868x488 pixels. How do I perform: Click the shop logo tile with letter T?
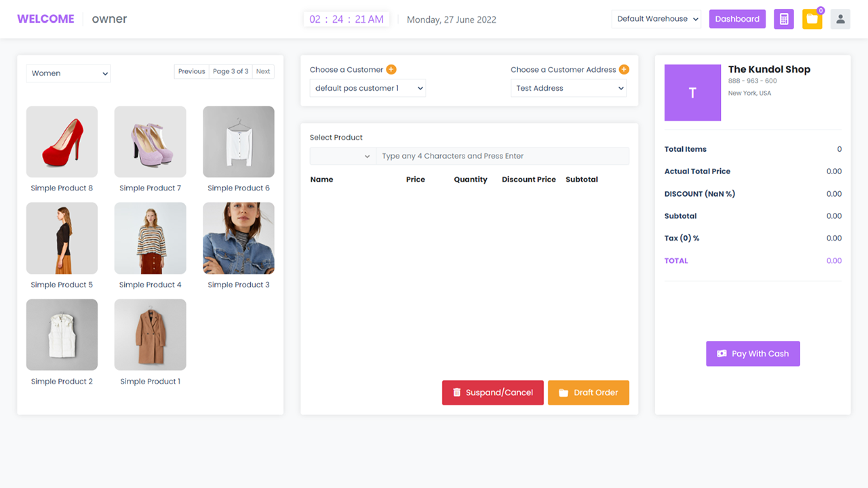click(692, 93)
